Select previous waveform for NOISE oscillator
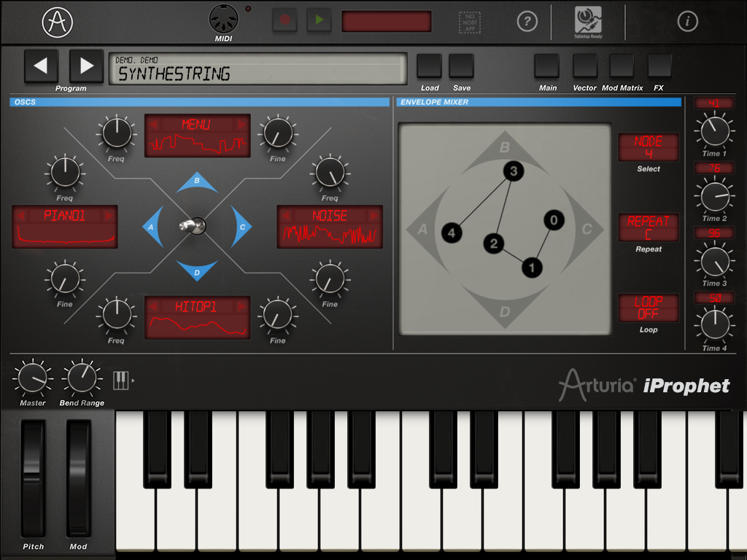The height and width of the screenshot is (560, 747). point(285,216)
